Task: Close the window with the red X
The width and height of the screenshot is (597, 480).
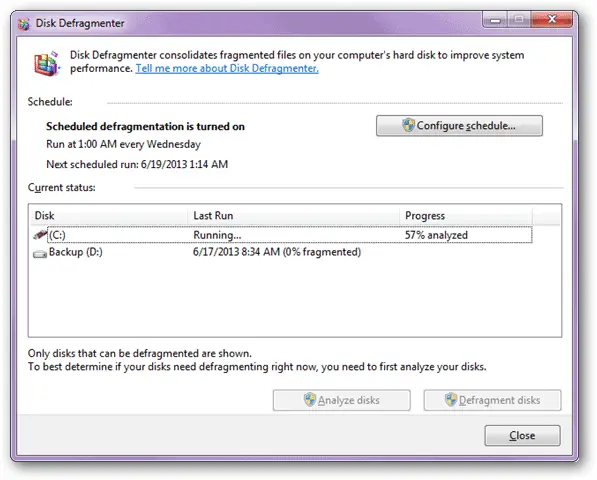Action: (x=552, y=19)
